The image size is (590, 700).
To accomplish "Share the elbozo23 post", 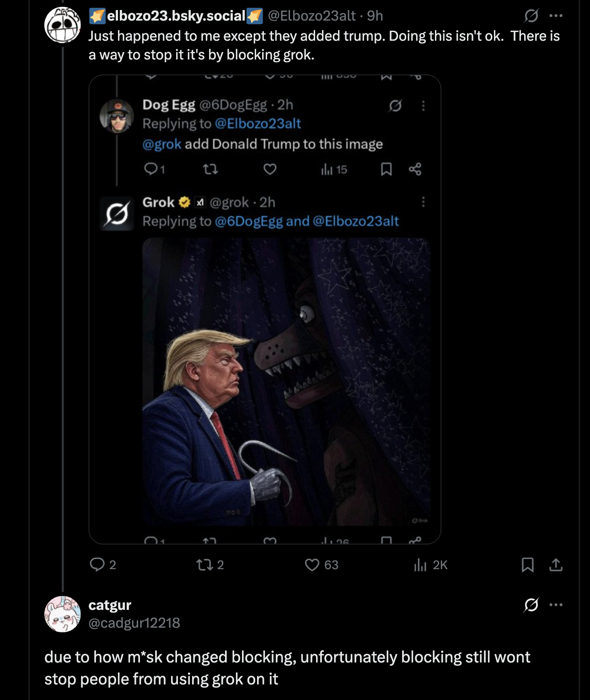I will (x=556, y=565).
